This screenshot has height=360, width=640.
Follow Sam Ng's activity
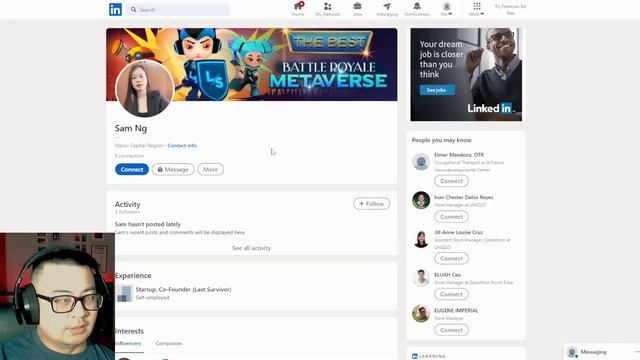pyautogui.click(x=371, y=204)
